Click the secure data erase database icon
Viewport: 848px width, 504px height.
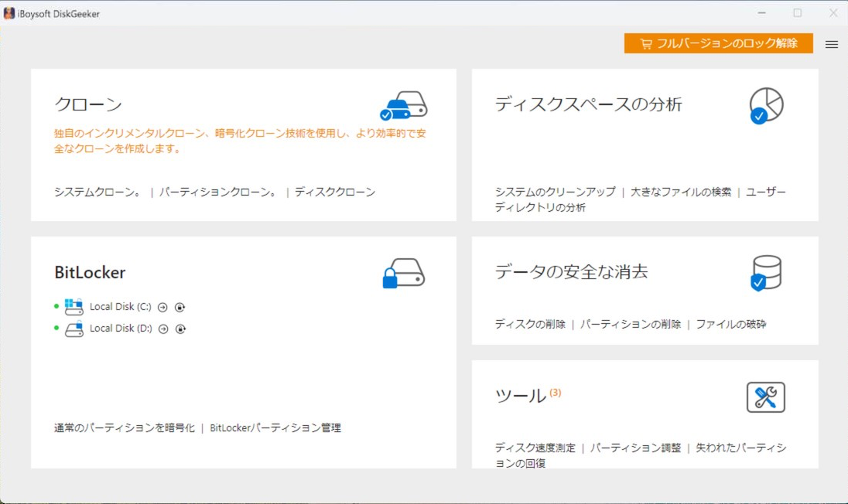[766, 273]
